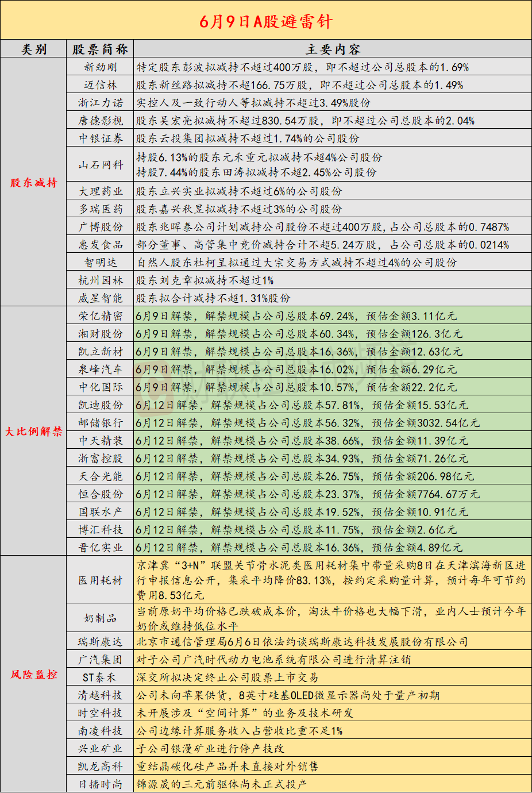
Task: Click the "广博股份" stock cell
Action: point(101,227)
